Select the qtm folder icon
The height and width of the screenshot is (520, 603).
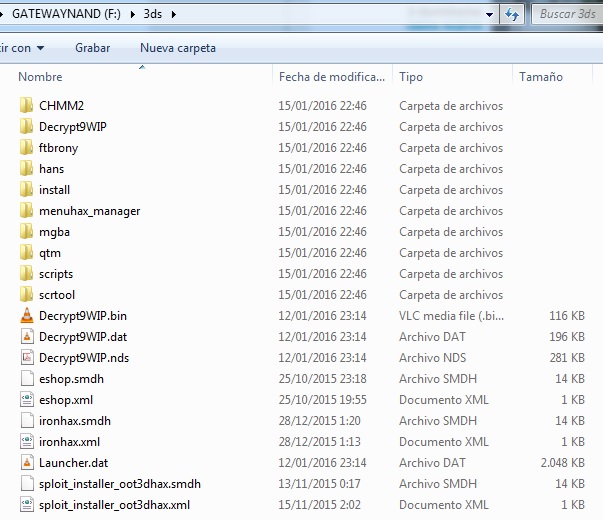27,253
